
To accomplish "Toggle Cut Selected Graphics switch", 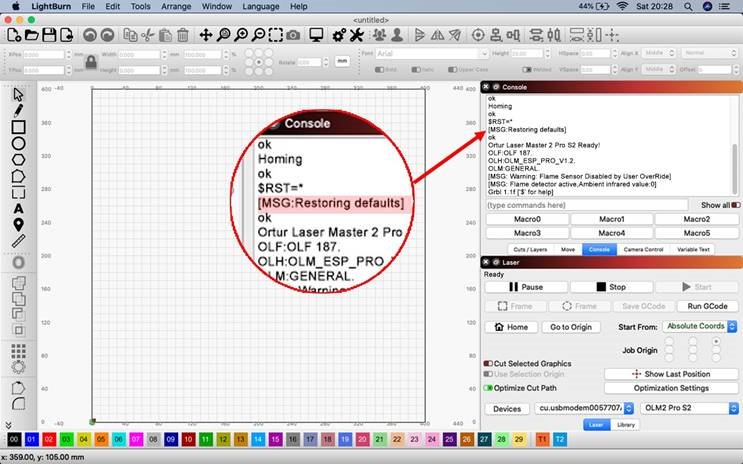I will pyautogui.click(x=488, y=364).
